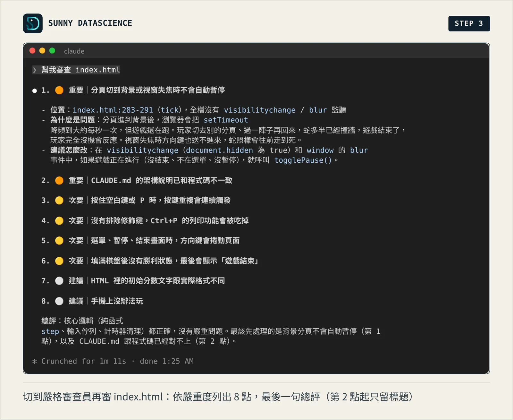Select heading 分頁切到背景或視窗失焦時不會自動暫停
The width and height of the screenshot is (513, 420).
pos(158,90)
